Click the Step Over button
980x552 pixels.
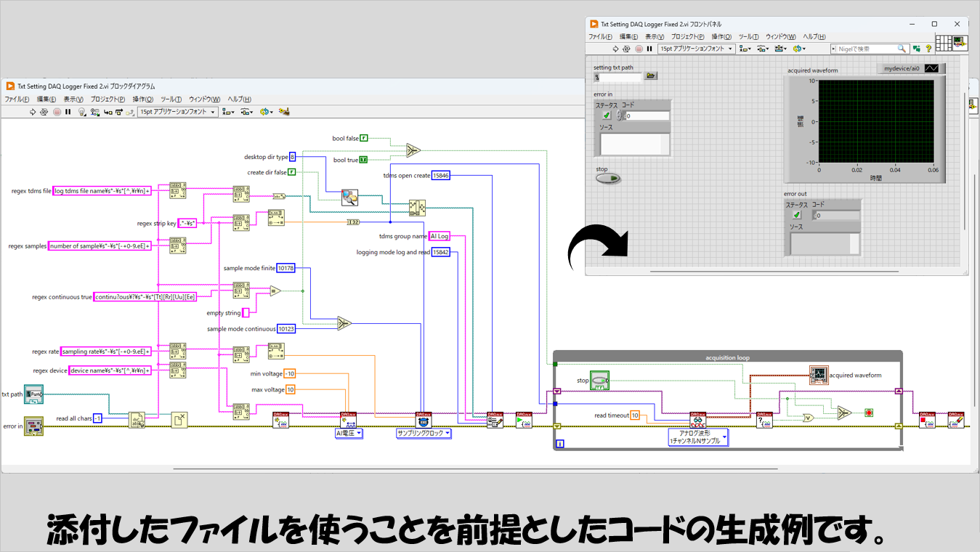pyautogui.click(x=118, y=112)
